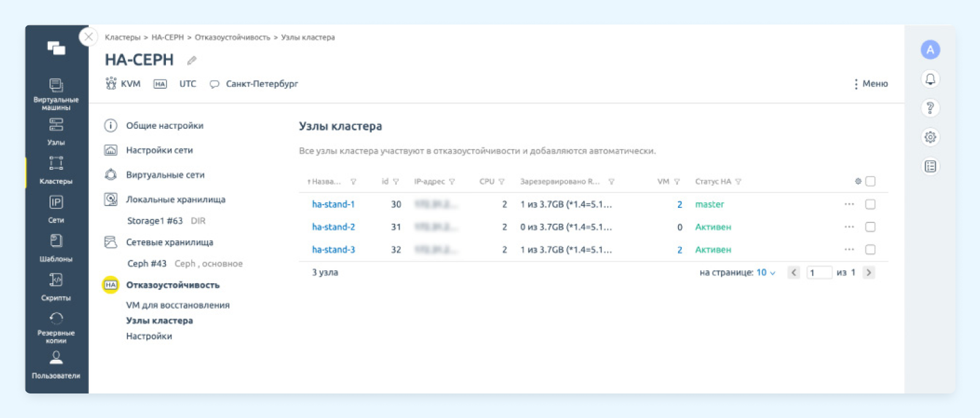Open Настройки сети menu item
The height and width of the screenshot is (418, 980).
coord(159,150)
